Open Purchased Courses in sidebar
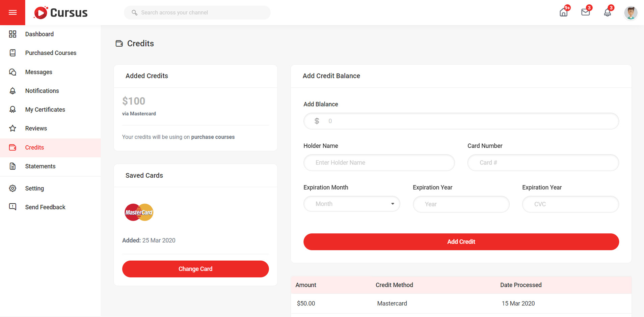The width and height of the screenshot is (644, 317). 51,53
